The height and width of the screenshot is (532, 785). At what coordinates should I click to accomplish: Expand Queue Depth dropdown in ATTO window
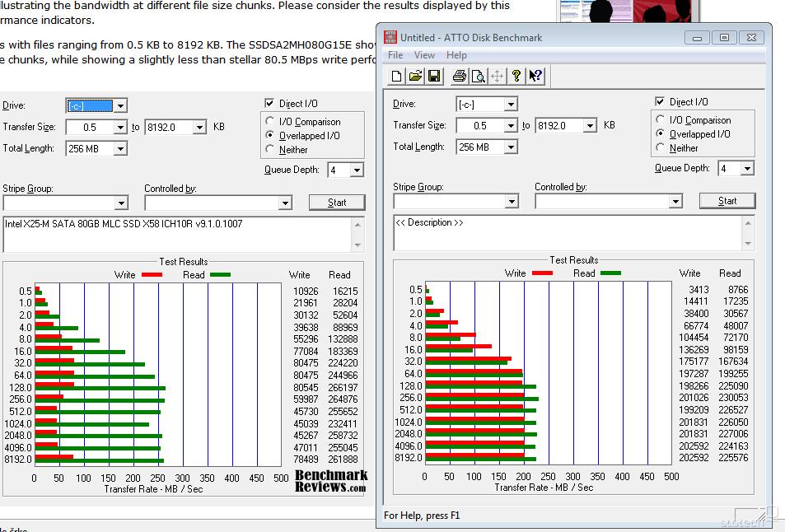[x=747, y=168]
